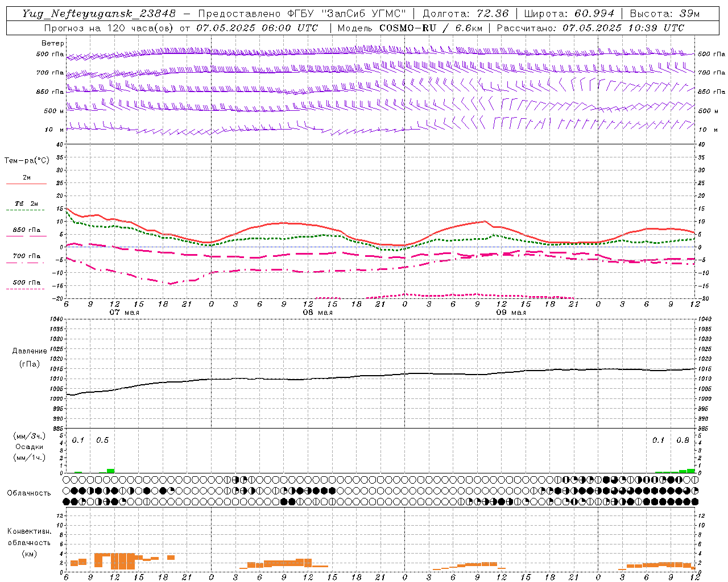Viewport: 728px width, 582px height.
Task: Select the Высота: 39м field
Action: (x=665, y=14)
